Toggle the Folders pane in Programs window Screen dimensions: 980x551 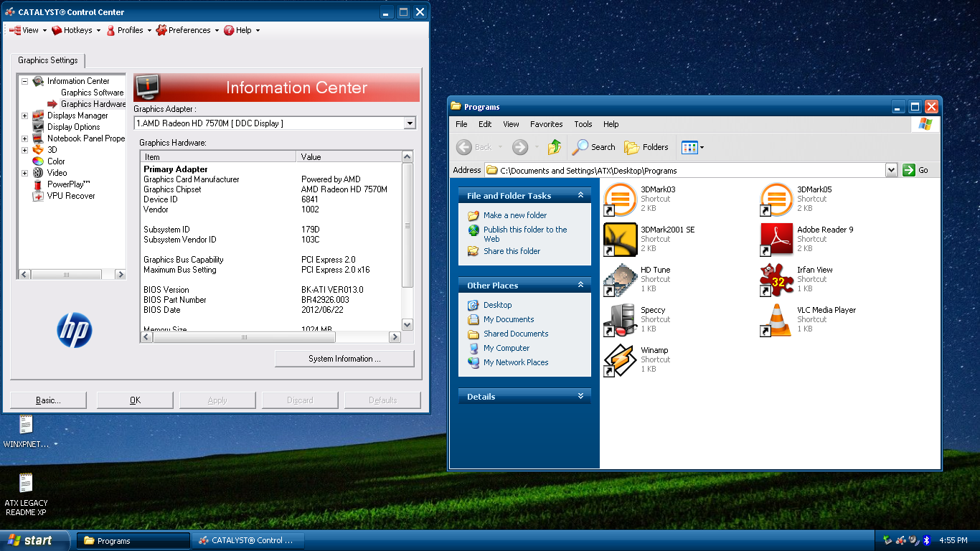point(646,147)
